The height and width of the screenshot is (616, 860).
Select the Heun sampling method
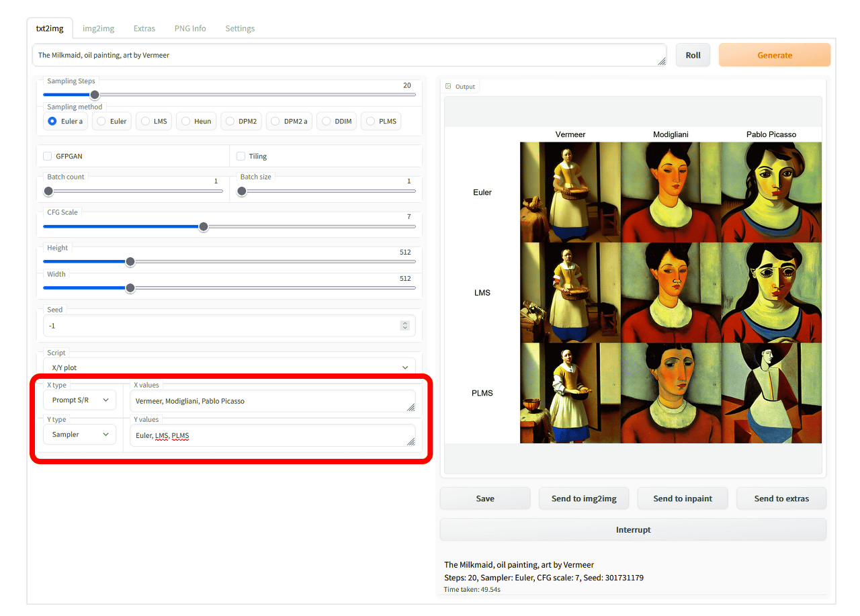[196, 122]
